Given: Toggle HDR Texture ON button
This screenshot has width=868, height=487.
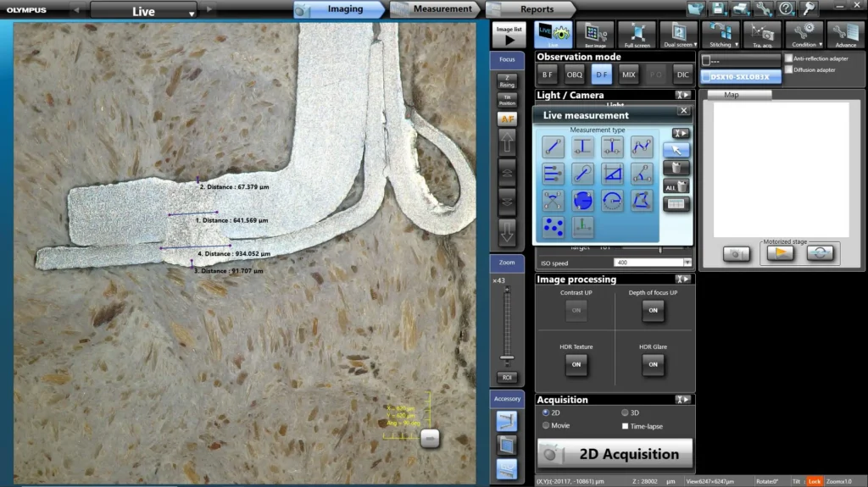Looking at the screenshot, I should (576, 365).
